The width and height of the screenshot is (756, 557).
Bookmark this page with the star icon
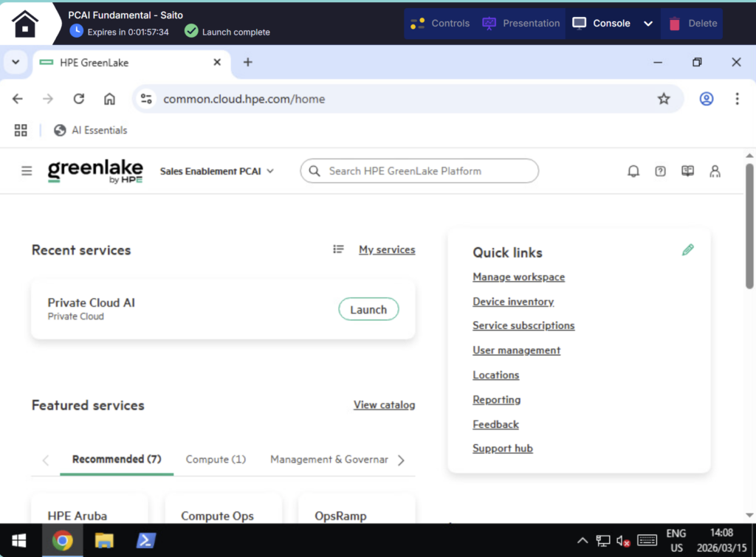click(664, 99)
